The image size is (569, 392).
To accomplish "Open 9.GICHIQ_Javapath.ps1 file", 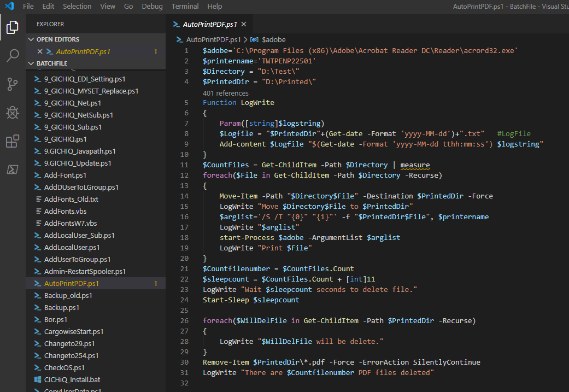I will 96,151.
